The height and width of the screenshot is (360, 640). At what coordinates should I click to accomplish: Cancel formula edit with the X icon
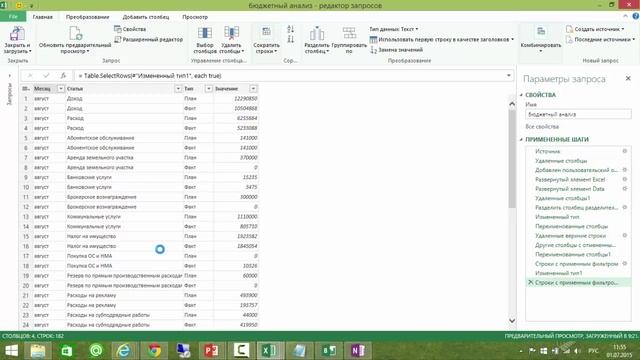tap(30, 76)
